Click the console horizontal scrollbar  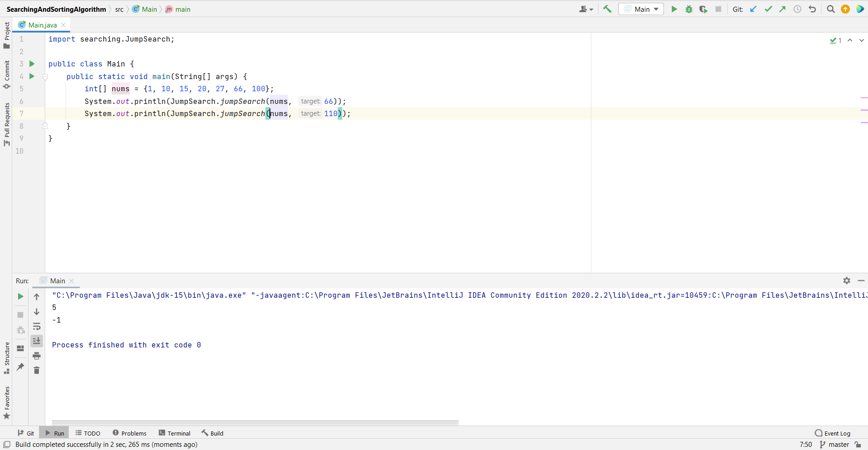coord(255,422)
